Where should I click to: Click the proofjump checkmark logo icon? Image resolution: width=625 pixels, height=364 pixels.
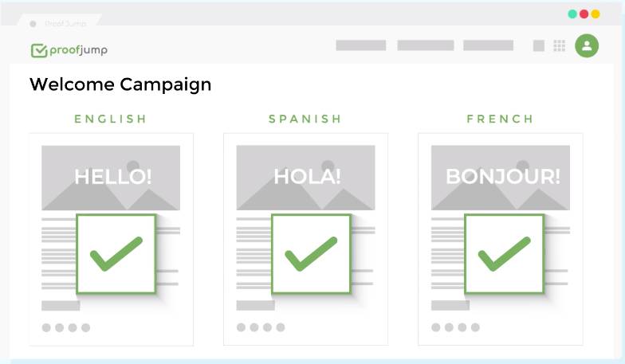(x=39, y=51)
